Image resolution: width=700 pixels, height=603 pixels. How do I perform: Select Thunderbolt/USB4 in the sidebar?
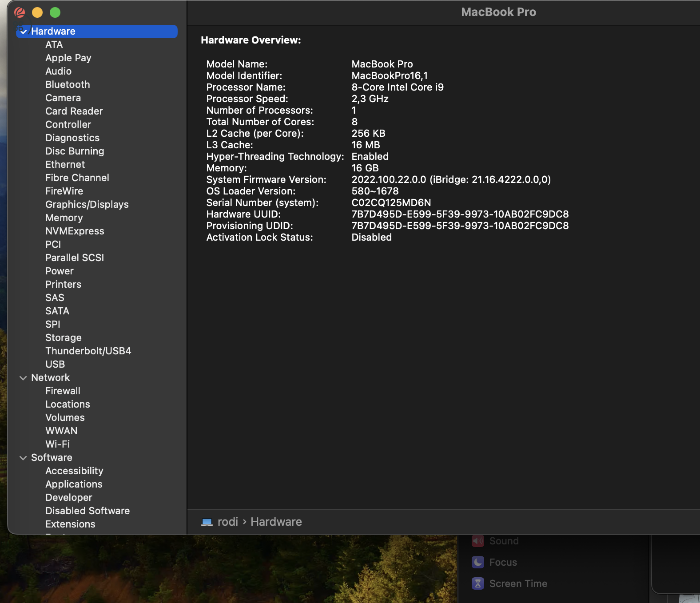(88, 351)
